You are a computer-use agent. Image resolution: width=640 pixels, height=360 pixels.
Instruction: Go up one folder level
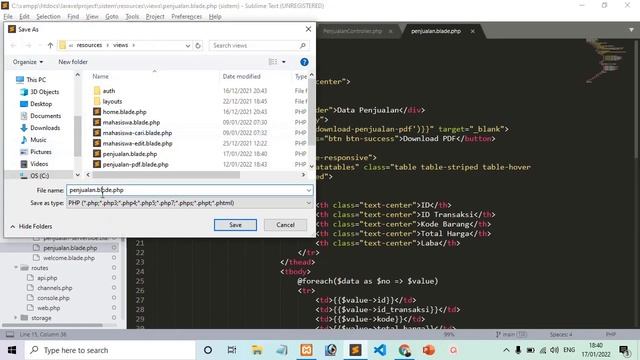[x=50, y=45]
